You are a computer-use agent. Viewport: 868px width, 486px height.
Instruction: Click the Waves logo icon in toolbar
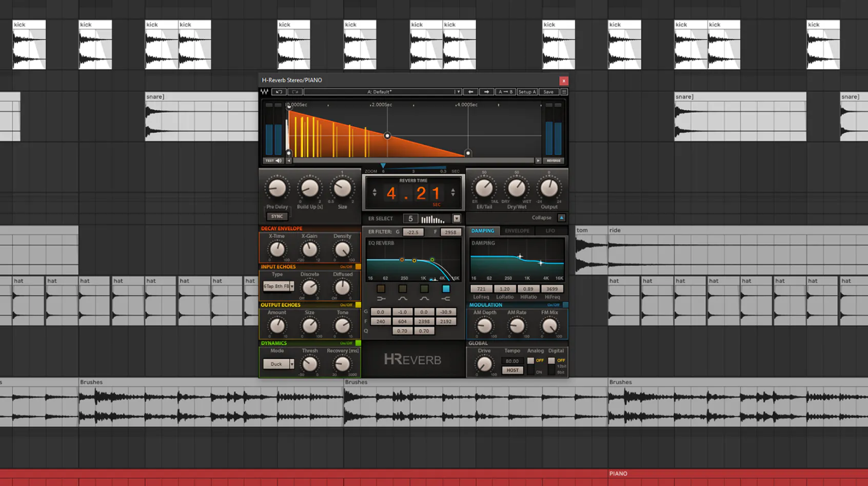coord(264,92)
